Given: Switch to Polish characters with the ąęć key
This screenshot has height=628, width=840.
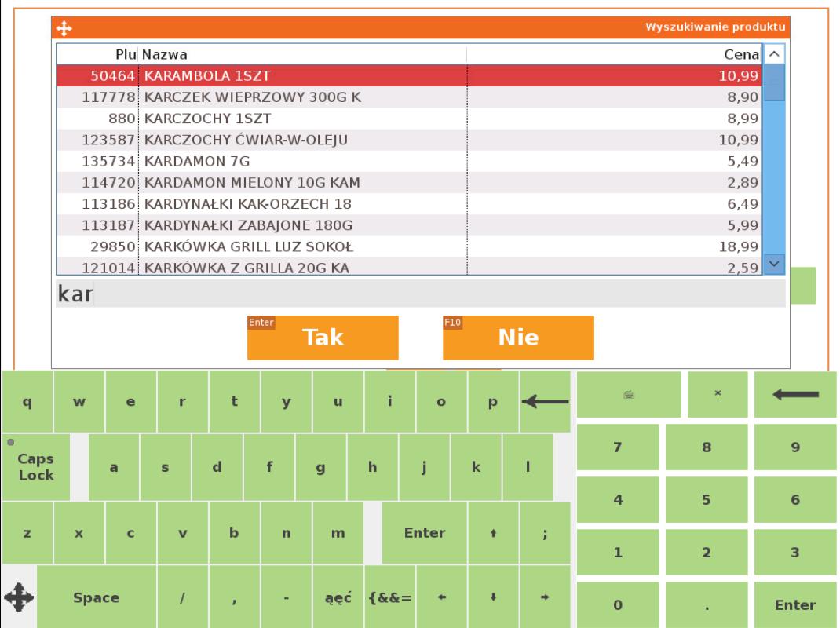Looking at the screenshot, I should pos(338,598).
